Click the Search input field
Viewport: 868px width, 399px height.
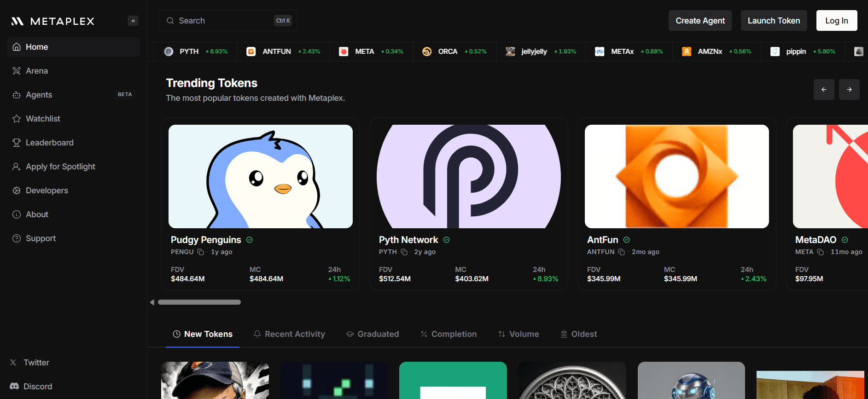pos(228,21)
